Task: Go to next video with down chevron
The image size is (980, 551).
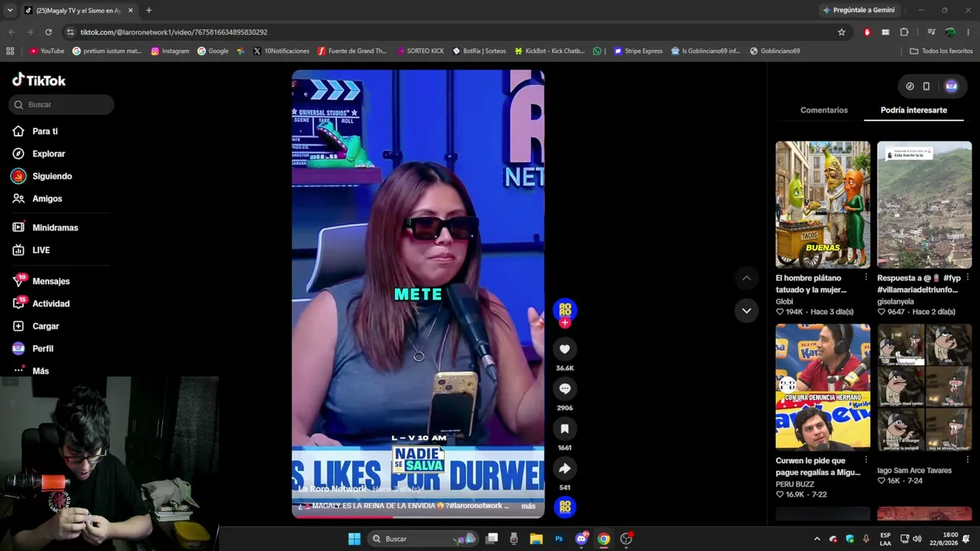Action: tap(746, 310)
